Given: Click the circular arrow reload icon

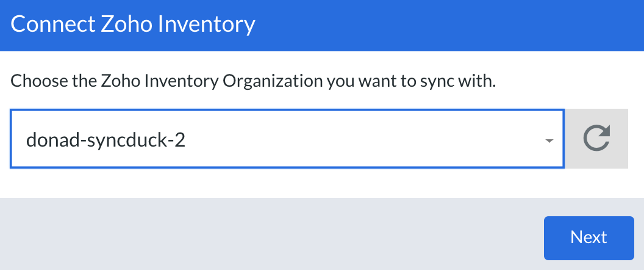Looking at the screenshot, I should click(596, 139).
